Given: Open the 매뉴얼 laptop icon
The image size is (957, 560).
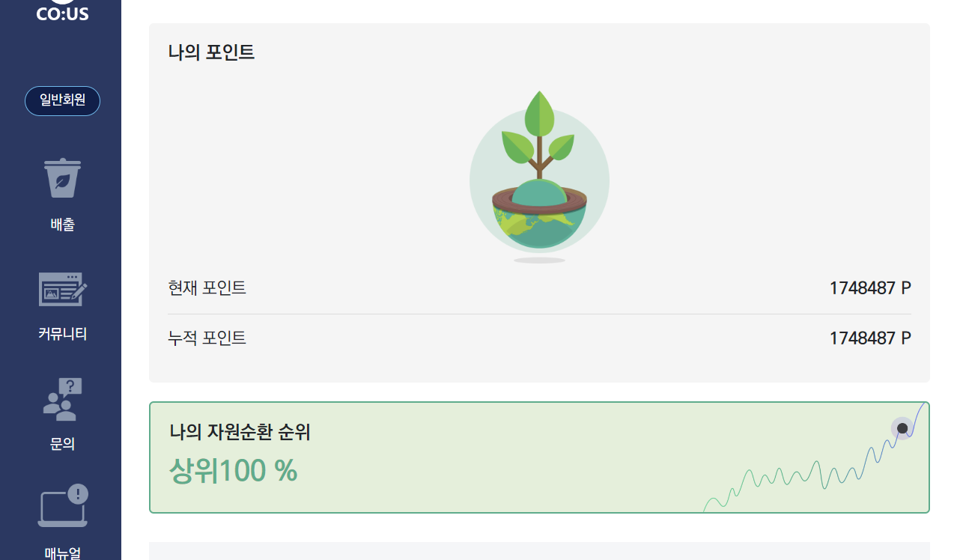Looking at the screenshot, I should click(x=63, y=507).
